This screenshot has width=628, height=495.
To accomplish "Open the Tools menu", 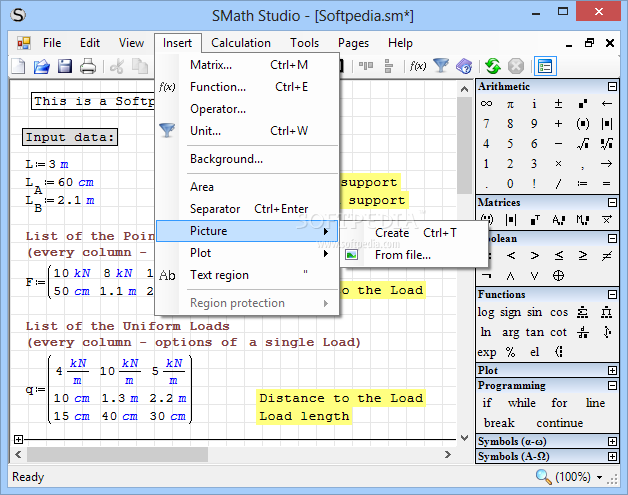I will coord(304,43).
